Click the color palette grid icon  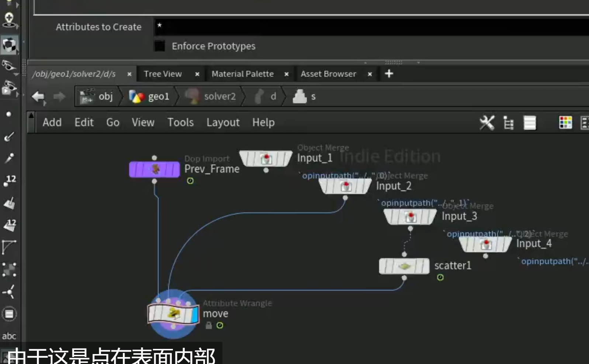565,122
